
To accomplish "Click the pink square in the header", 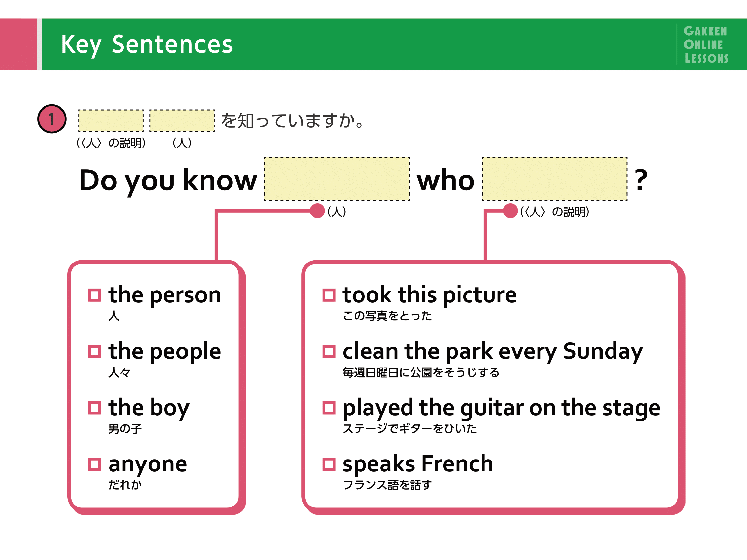I will coord(18,44).
